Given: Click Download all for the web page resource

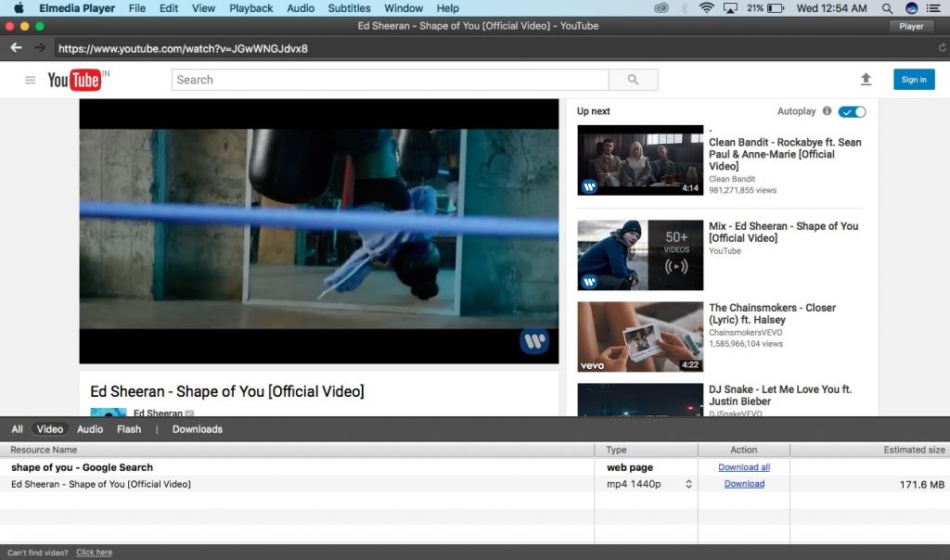Looking at the screenshot, I should click(744, 467).
